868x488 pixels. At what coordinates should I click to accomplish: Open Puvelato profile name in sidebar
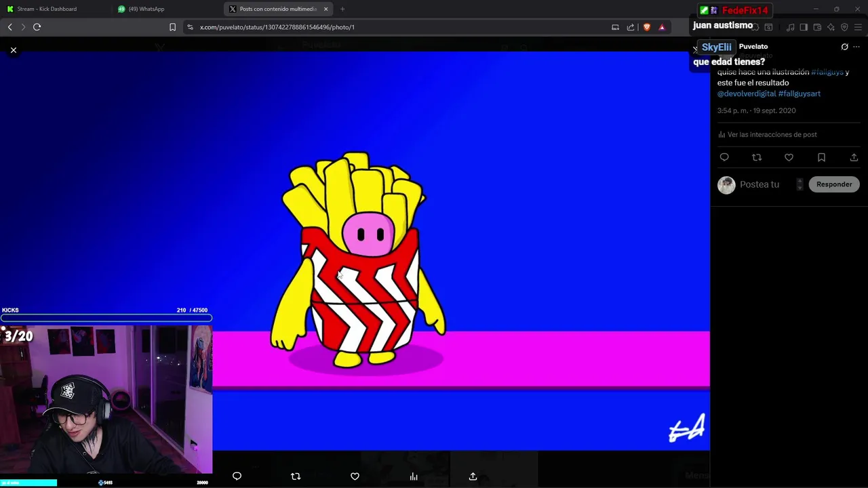[753, 47]
